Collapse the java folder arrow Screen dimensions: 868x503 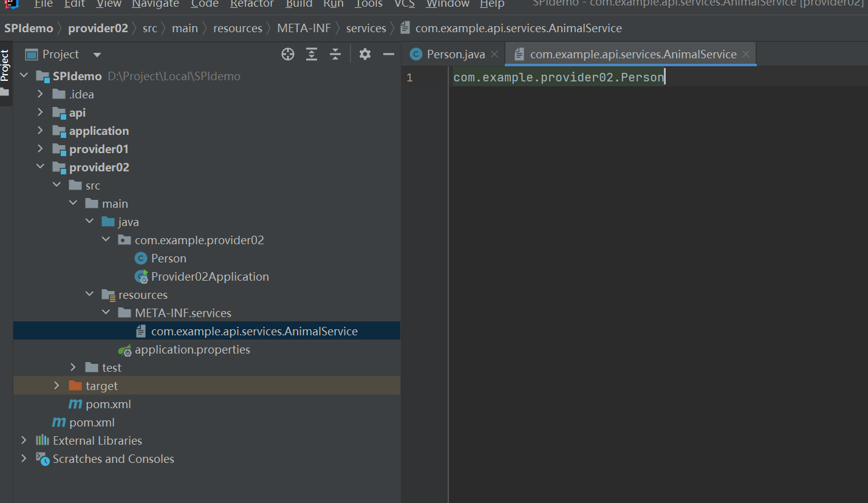[x=89, y=222]
